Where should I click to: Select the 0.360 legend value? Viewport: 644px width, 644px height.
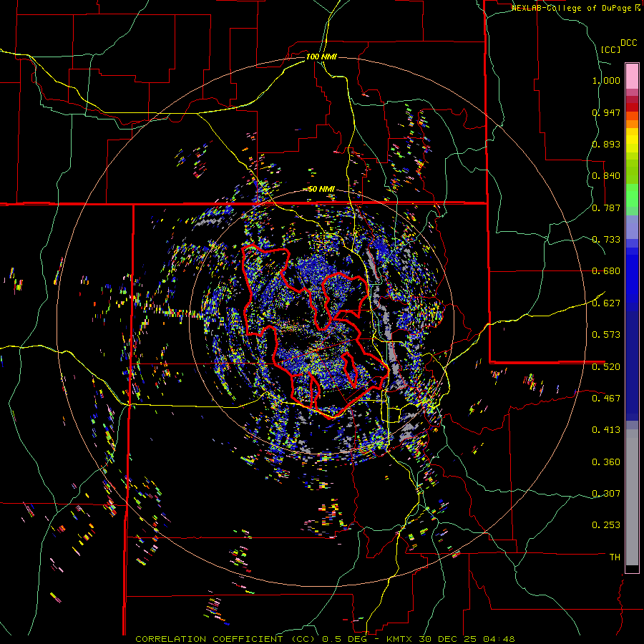tap(606, 462)
